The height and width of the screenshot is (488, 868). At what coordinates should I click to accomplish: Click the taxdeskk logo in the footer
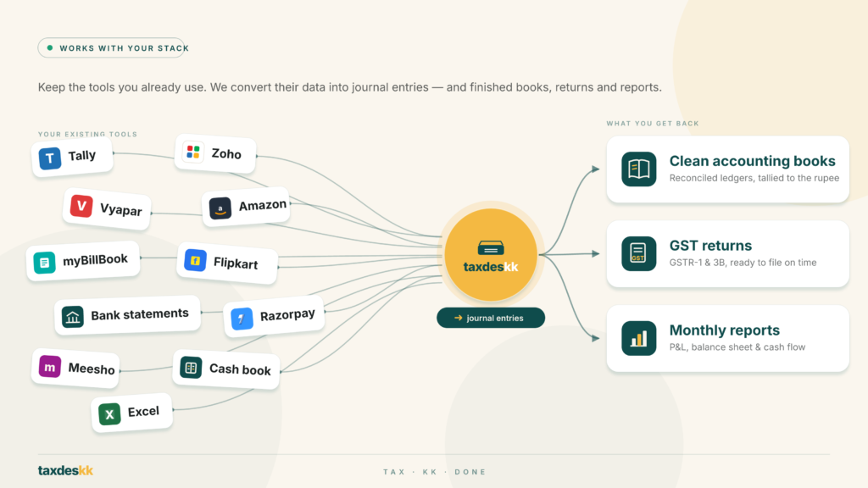coord(65,471)
